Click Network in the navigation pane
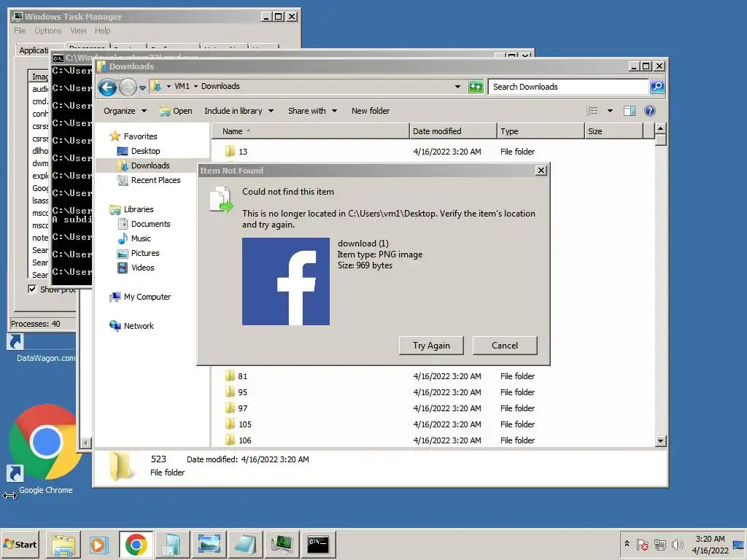Viewport: 747px width, 560px height. coord(138,326)
